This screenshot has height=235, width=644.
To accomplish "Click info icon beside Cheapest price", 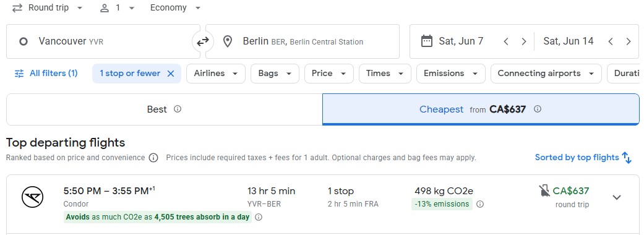I will [537, 109].
